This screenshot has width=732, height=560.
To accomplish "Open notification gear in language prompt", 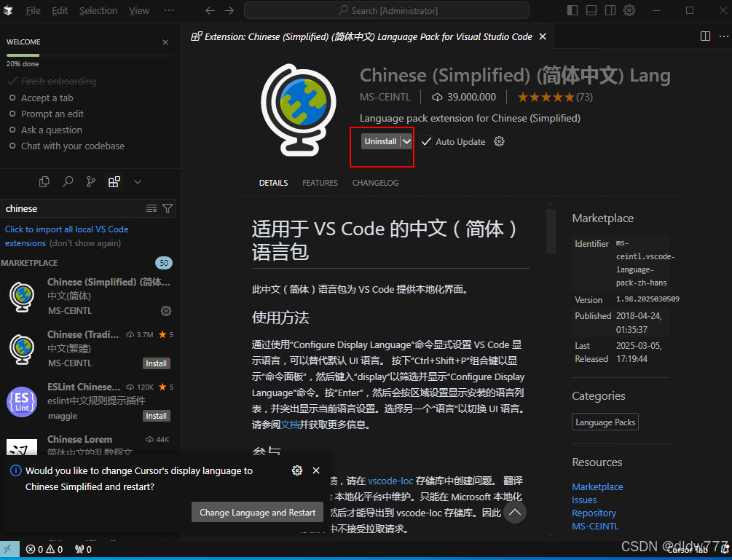I will (297, 470).
